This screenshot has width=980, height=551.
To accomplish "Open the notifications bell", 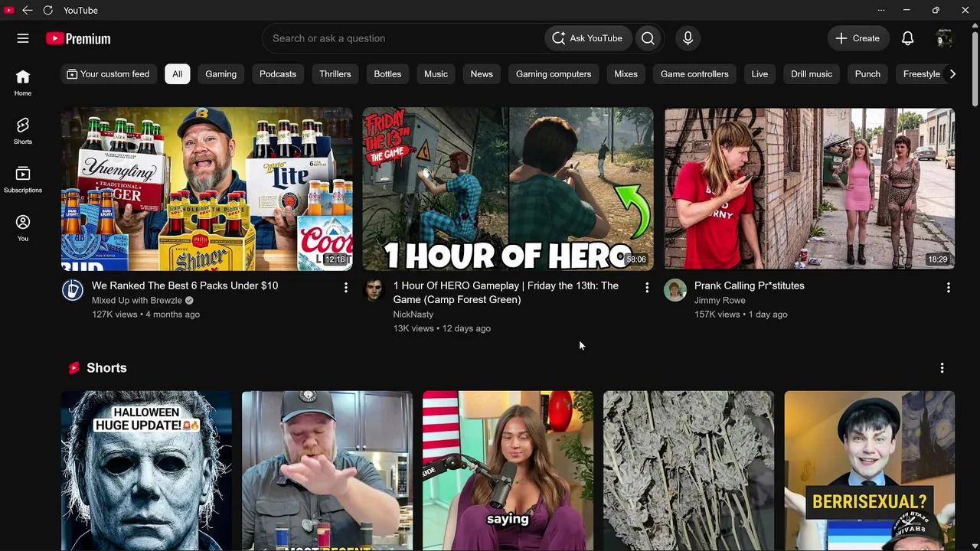I will coord(907,38).
